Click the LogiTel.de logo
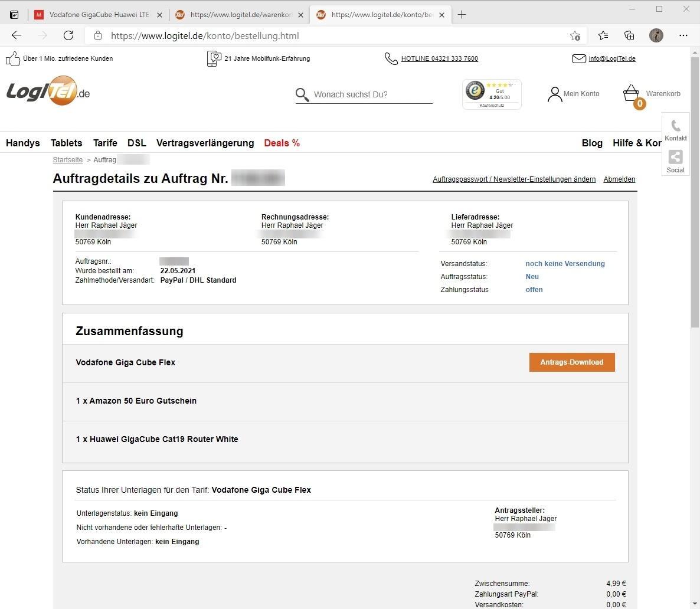Image resolution: width=700 pixels, height=609 pixels. pos(48,92)
